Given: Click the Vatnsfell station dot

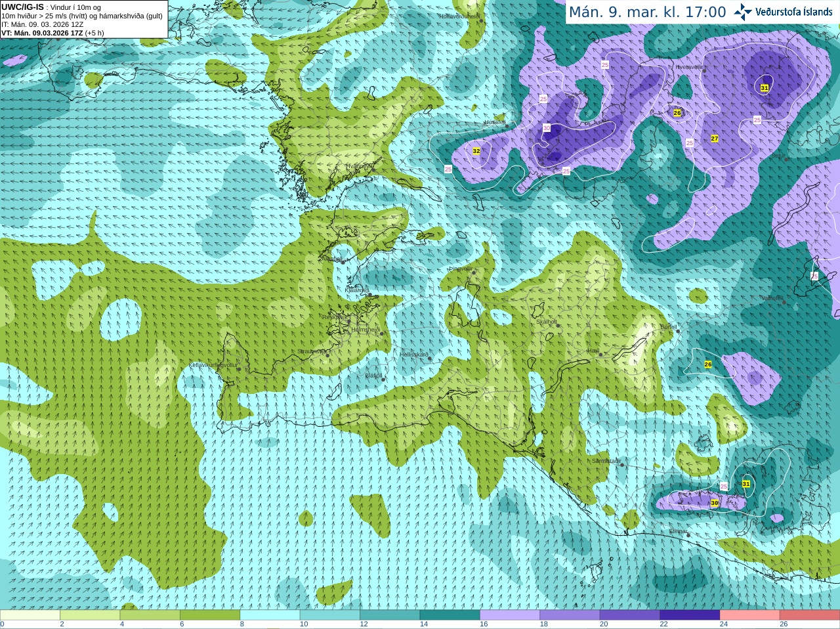Looking at the screenshot, I should (x=784, y=302).
